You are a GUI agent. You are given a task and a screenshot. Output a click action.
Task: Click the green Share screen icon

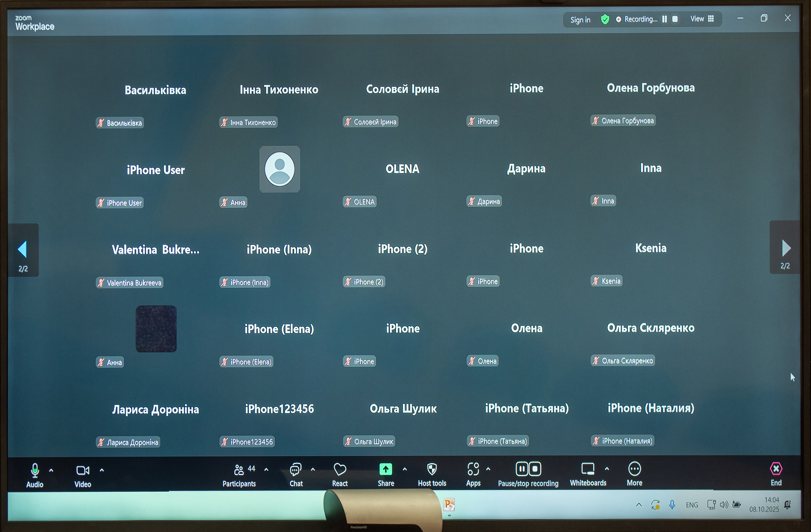[385, 469]
